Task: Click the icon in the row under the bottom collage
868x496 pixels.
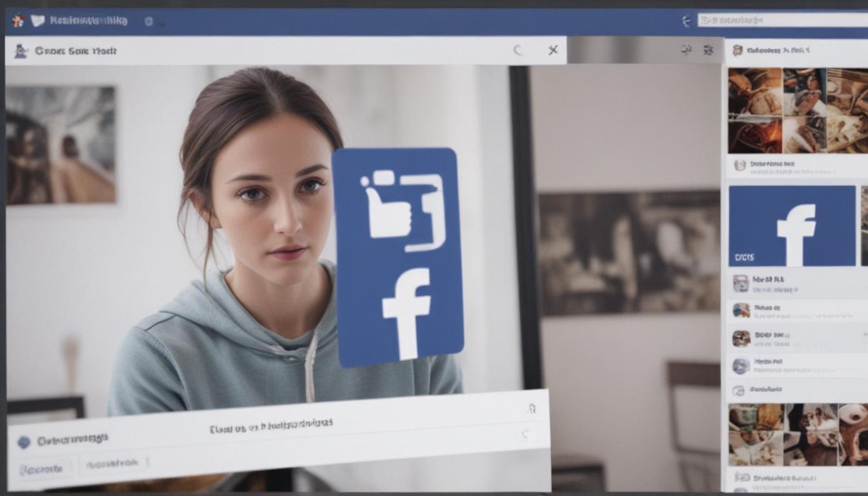Action: (742, 477)
